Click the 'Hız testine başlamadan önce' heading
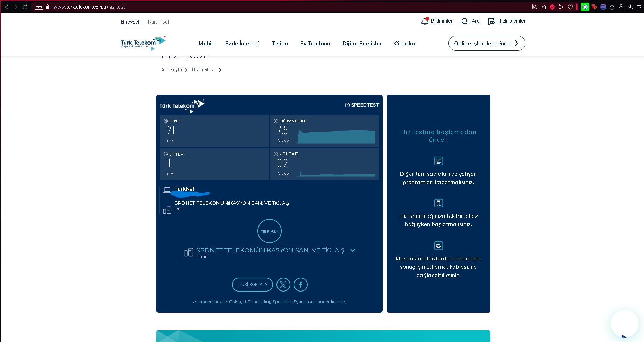Viewport: 644px width, 342px height. (x=438, y=136)
